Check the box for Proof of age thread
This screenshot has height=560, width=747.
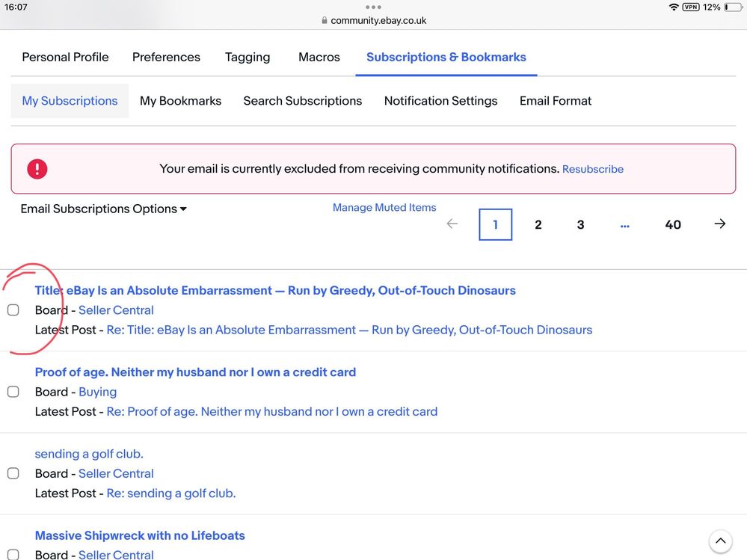tap(13, 392)
